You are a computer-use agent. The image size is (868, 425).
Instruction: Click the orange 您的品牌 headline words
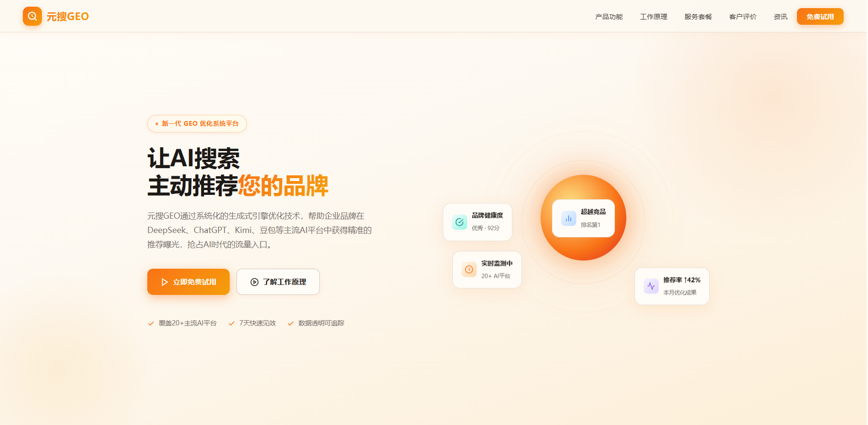(283, 186)
